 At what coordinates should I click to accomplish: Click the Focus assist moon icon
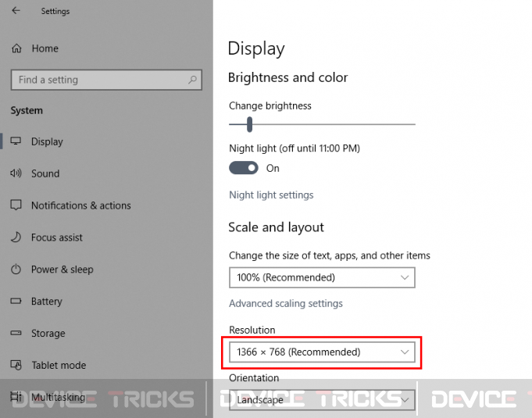[16, 237]
